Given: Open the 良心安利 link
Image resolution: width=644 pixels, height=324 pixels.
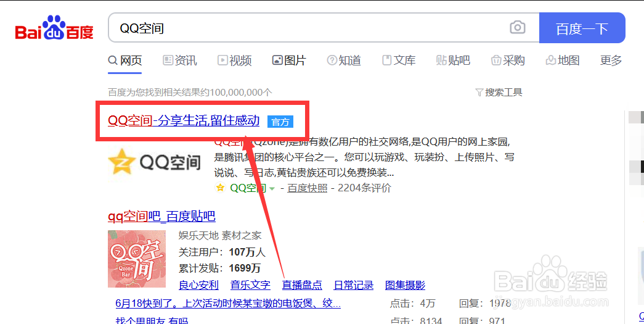Looking at the screenshot, I should (x=199, y=285).
